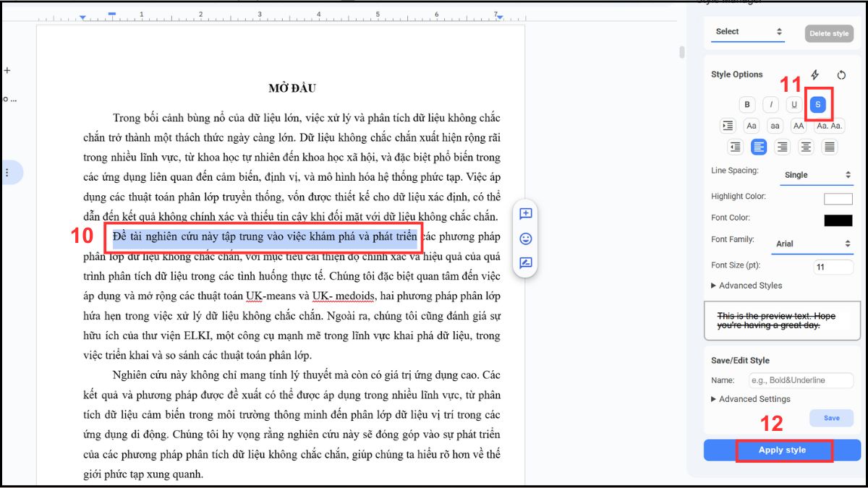Select the right alignment icon
This screenshot has width=868, height=488.
coord(782,147)
